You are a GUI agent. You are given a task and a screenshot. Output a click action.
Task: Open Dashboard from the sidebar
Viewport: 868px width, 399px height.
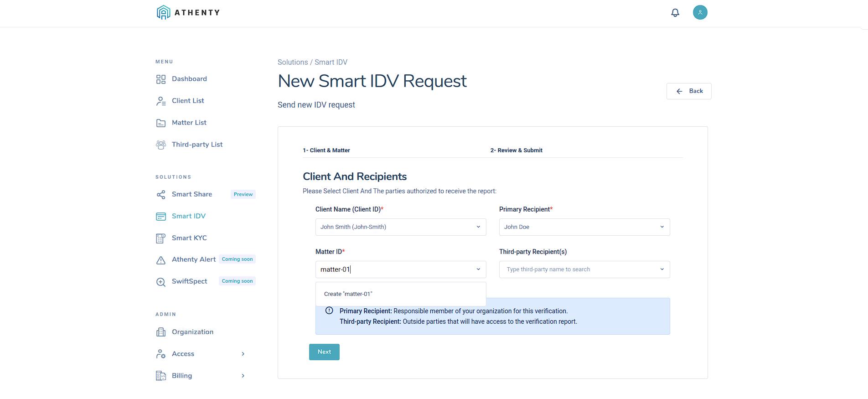pos(189,79)
